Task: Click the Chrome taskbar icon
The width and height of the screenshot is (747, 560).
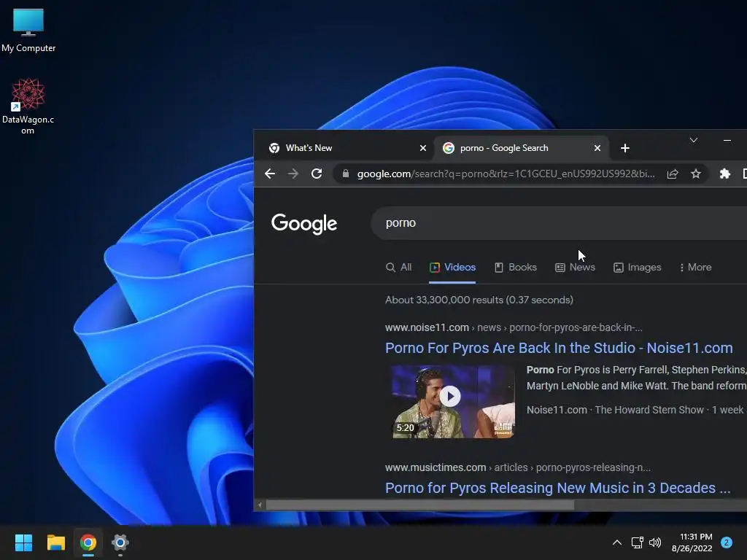Action: coord(88,542)
